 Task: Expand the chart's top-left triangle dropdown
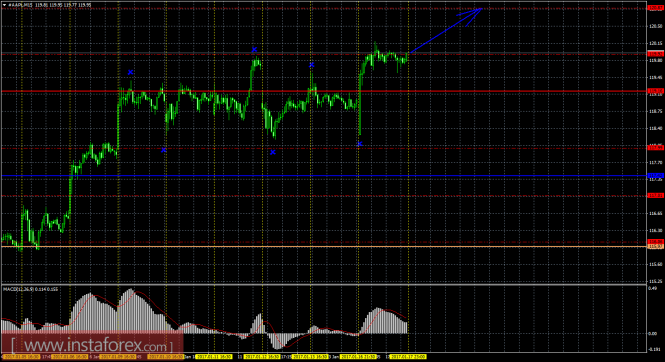pyautogui.click(x=4, y=5)
